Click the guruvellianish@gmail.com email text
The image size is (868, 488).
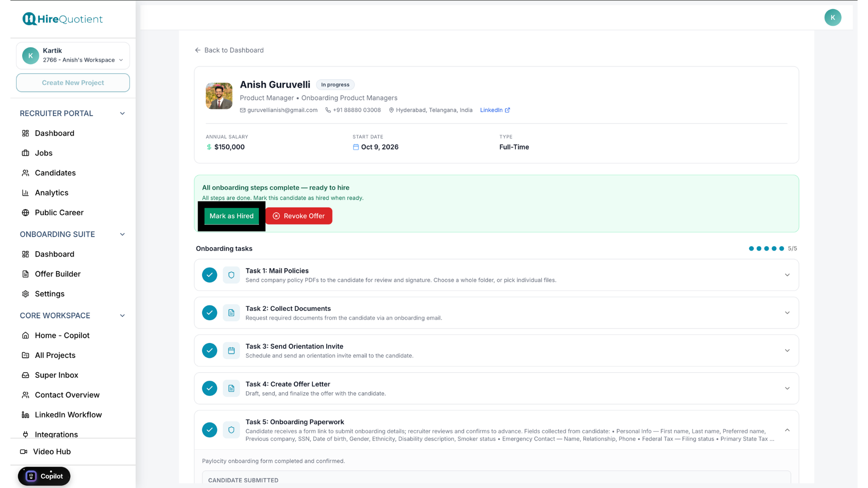[282, 110]
